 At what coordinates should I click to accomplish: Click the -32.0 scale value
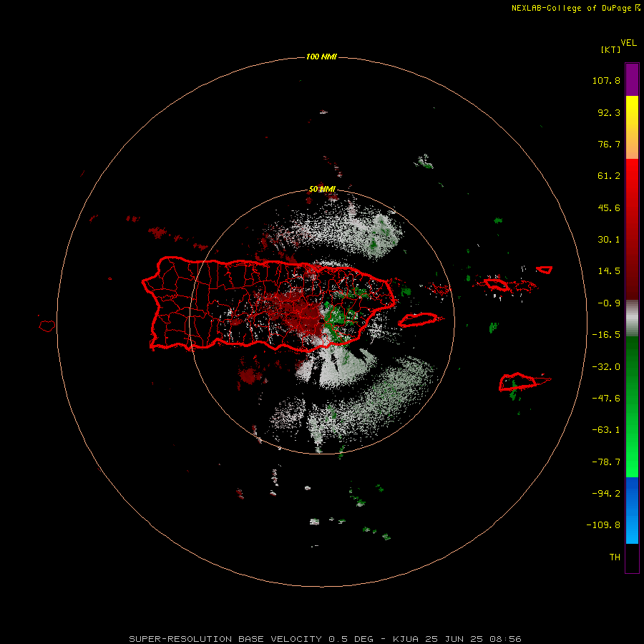click(606, 367)
